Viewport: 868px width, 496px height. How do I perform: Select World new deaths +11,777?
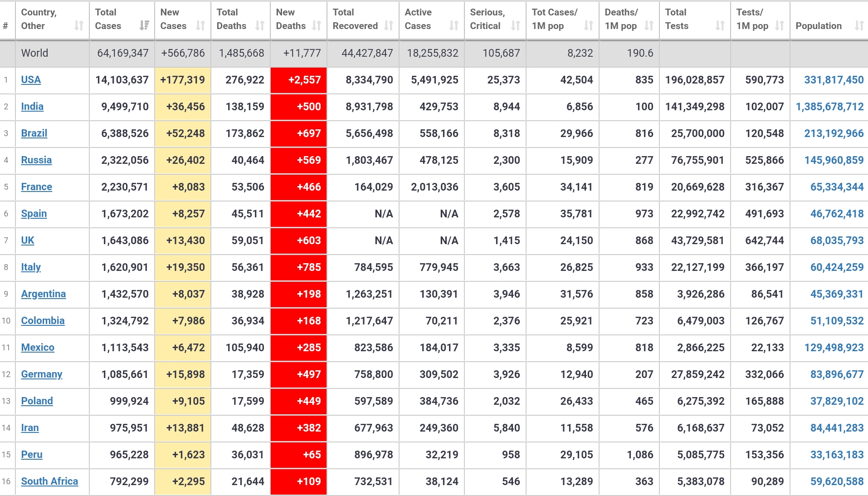coord(302,53)
